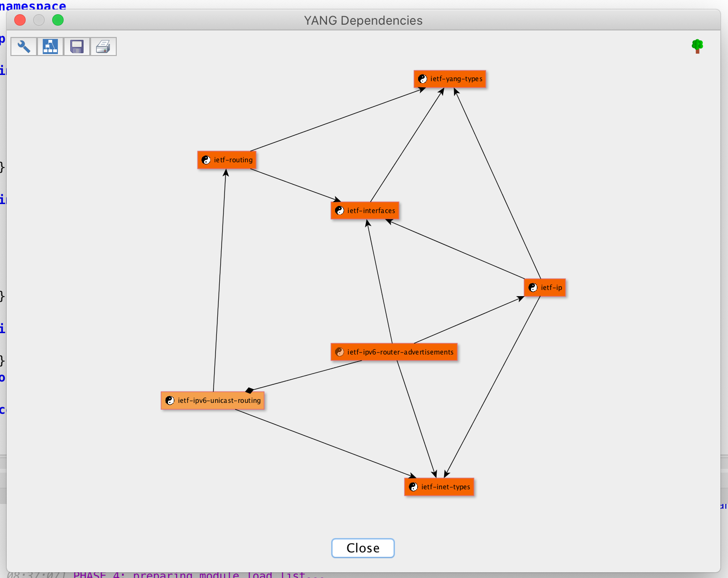Click the yin-yang icon on ietf-inet-types
This screenshot has width=728, height=578.
point(413,486)
